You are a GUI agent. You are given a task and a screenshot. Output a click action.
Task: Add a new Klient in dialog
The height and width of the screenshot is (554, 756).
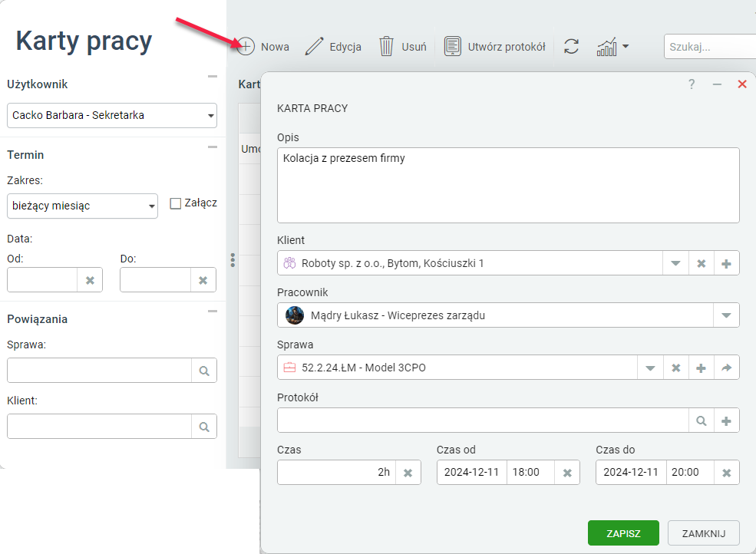click(726, 263)
